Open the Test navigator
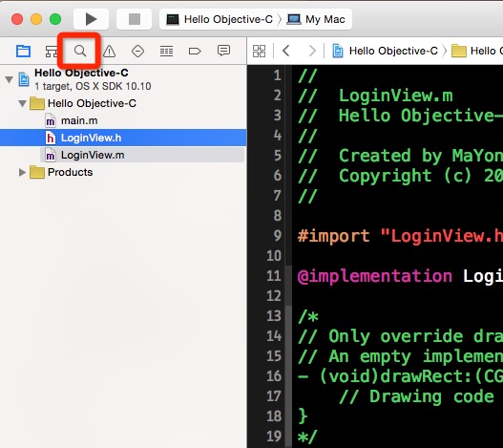Screen dimensions: 503x448 138,51
